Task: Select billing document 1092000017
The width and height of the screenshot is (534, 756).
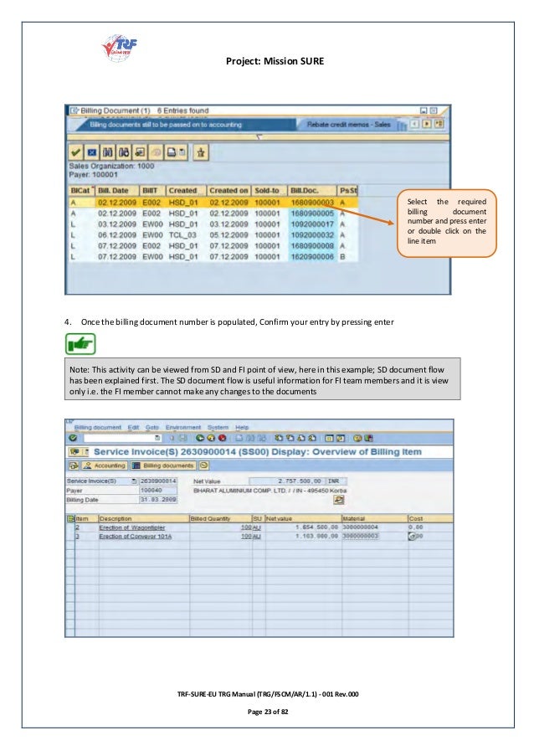Action: (312, 224)
